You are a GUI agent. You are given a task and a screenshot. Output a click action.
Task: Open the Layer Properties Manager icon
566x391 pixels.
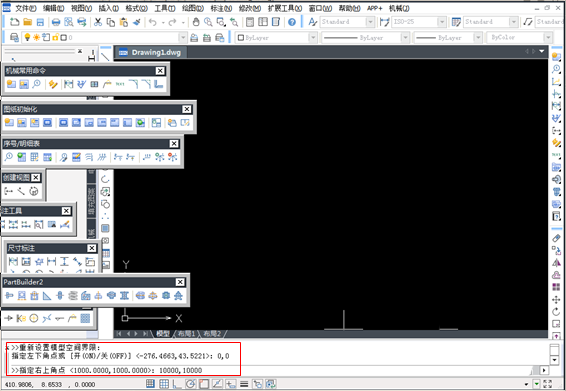(x=14, y=37)
